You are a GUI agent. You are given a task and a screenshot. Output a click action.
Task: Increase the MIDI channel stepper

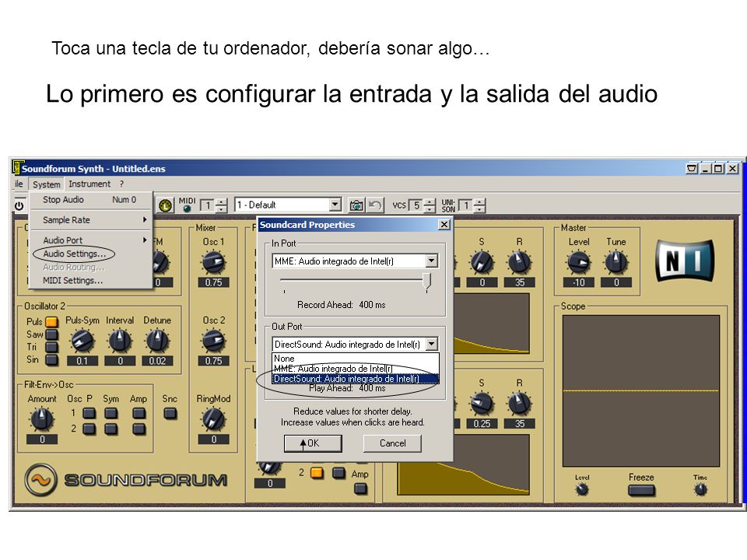tap(222, 202)
